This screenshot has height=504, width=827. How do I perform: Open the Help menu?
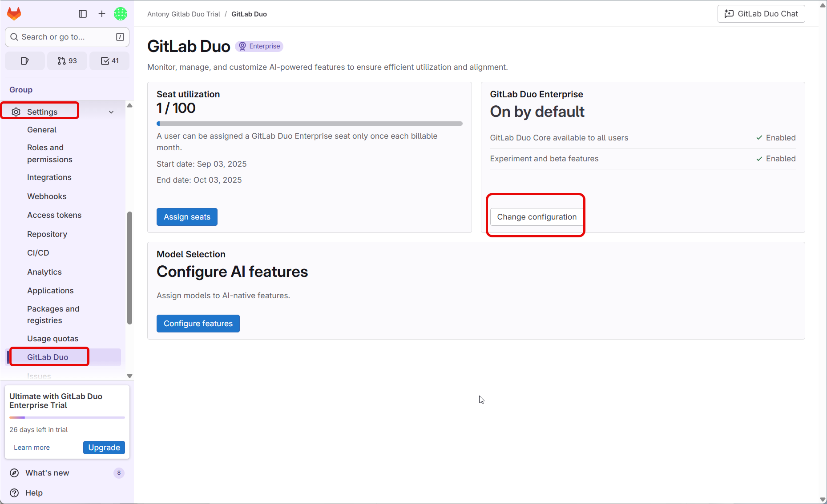[34, 493]
